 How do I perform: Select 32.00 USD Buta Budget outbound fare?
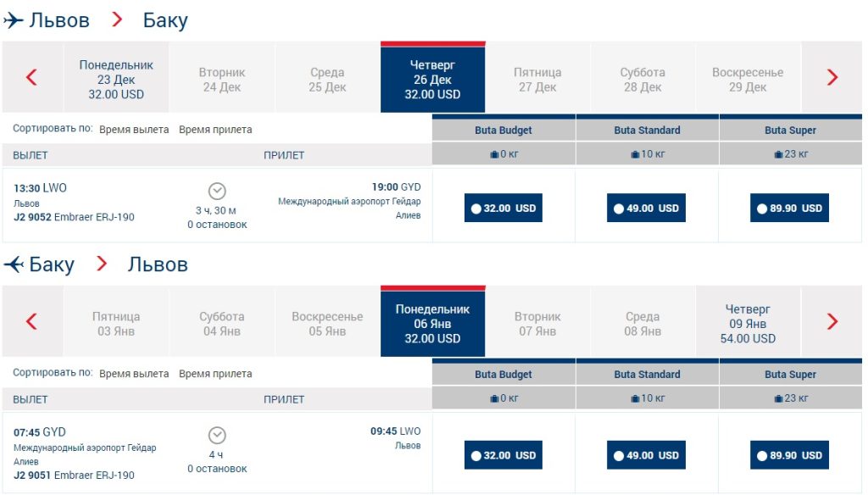(503, 208)
